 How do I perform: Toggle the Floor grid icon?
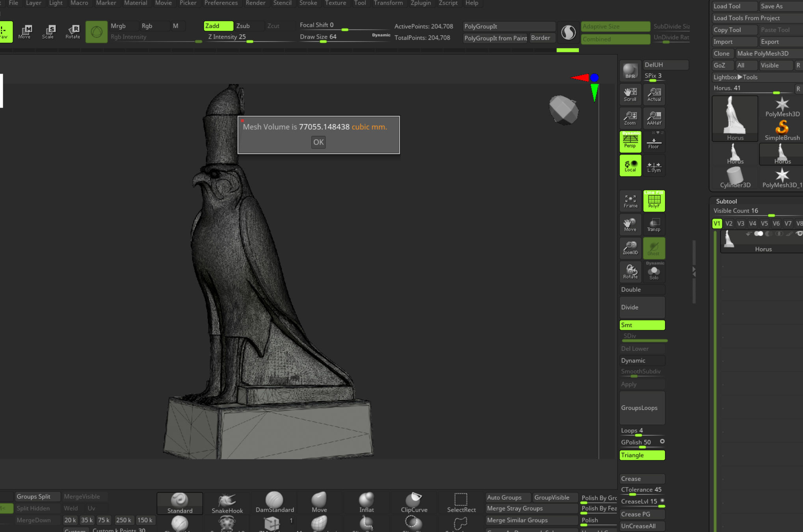coord(654,141)
